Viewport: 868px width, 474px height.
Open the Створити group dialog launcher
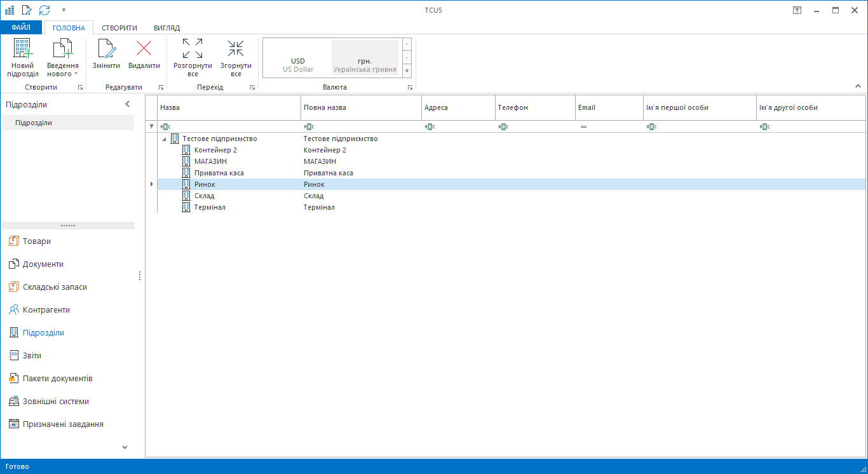[80, 87]
